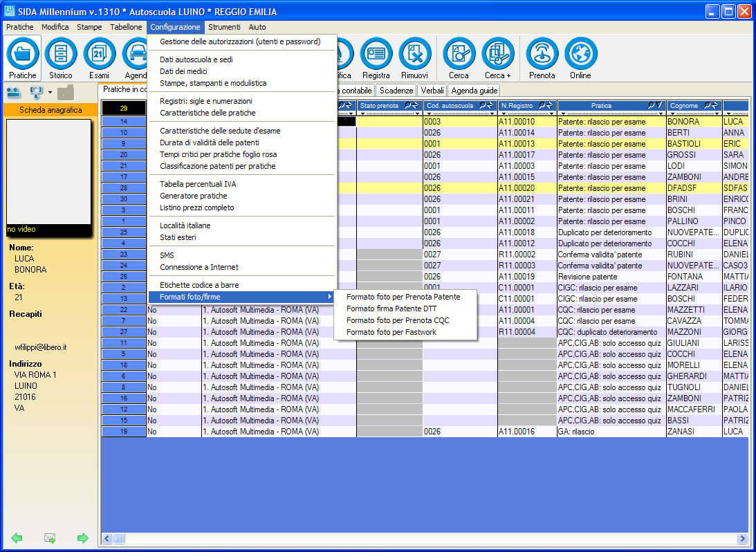Viewport: 756px width, 552px height.
Task: Click the Prenota toolbar icon
Action: [x=542, y=55]
